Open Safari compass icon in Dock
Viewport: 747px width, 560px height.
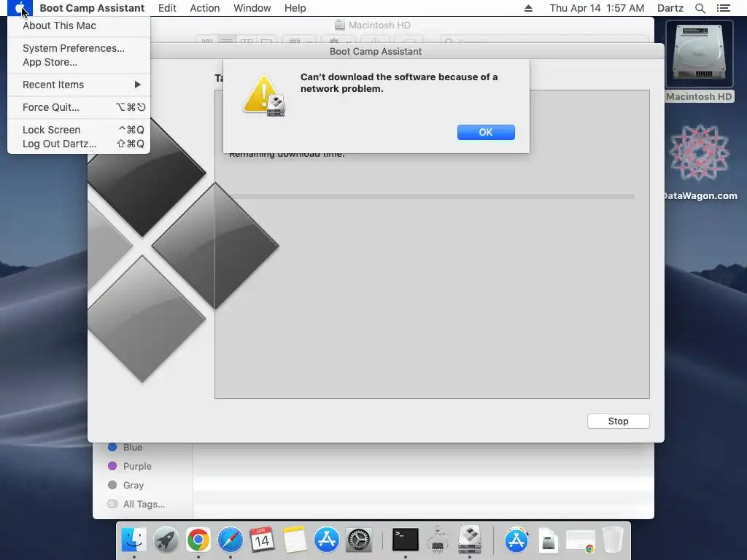pyautogui.click(x=230, y=540)
